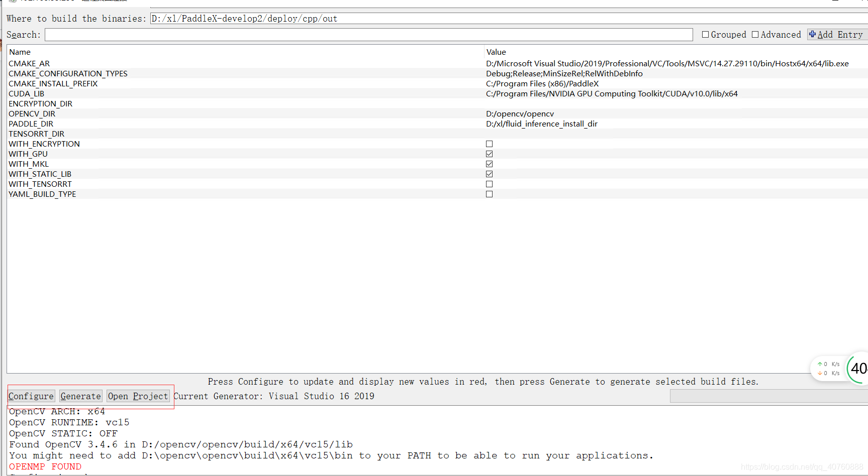Click the progress bar beside the generator
Image resolution: width=868 pixels, height=476 pixels.
coord(769,396)
